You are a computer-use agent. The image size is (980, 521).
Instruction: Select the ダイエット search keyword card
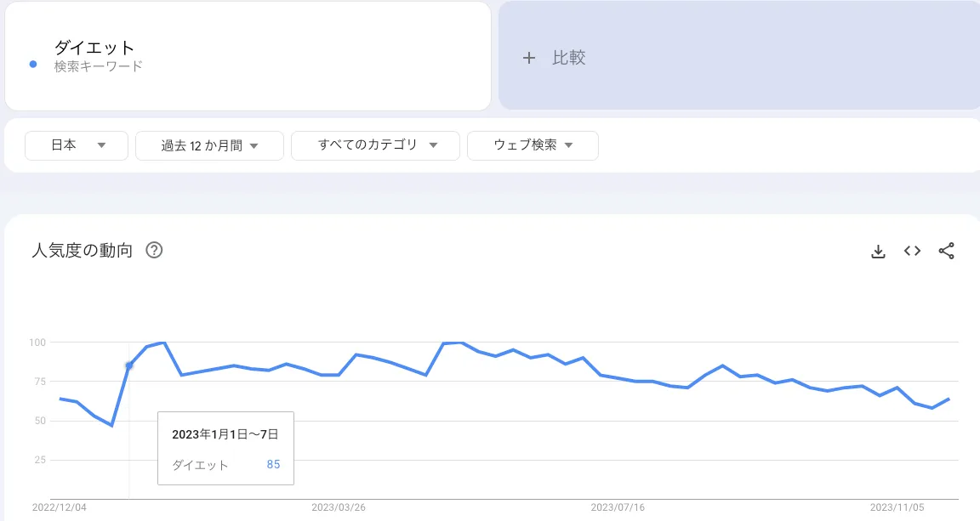[x=247, y=56]
